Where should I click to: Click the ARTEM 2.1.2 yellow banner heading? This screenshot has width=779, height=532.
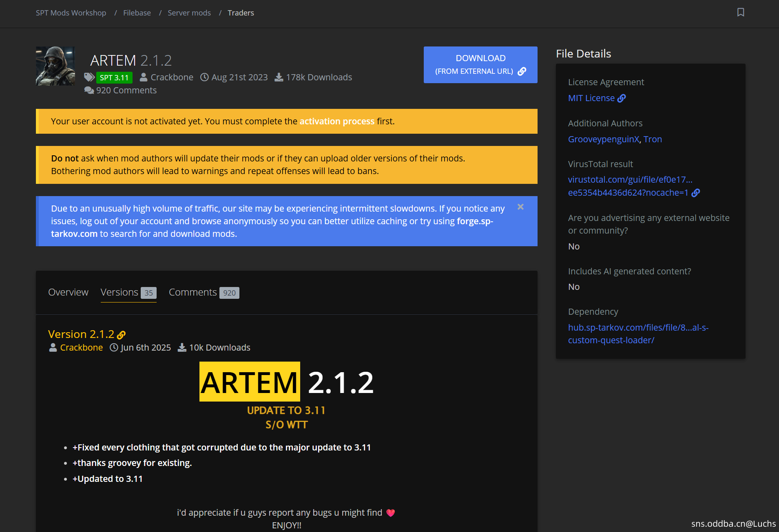pos(286,382)
